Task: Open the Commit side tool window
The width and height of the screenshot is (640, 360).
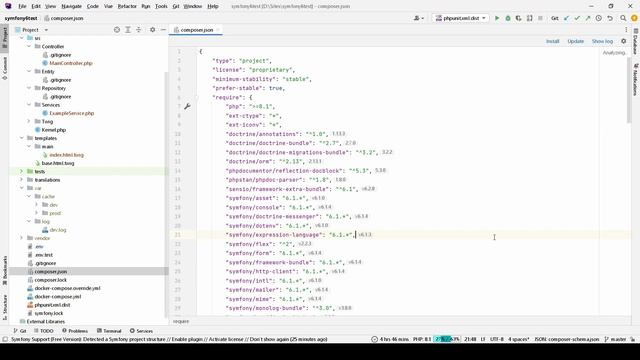Action: (4, 68)
